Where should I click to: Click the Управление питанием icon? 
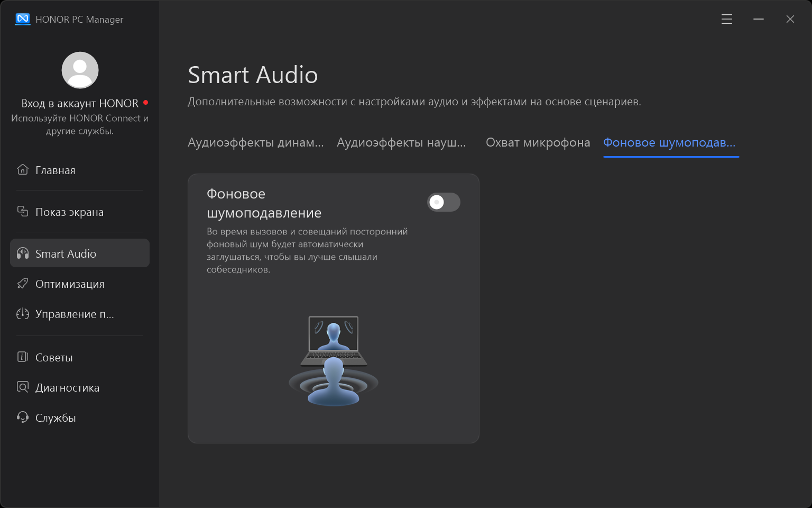pyautogui.click(x=23, y=313)
